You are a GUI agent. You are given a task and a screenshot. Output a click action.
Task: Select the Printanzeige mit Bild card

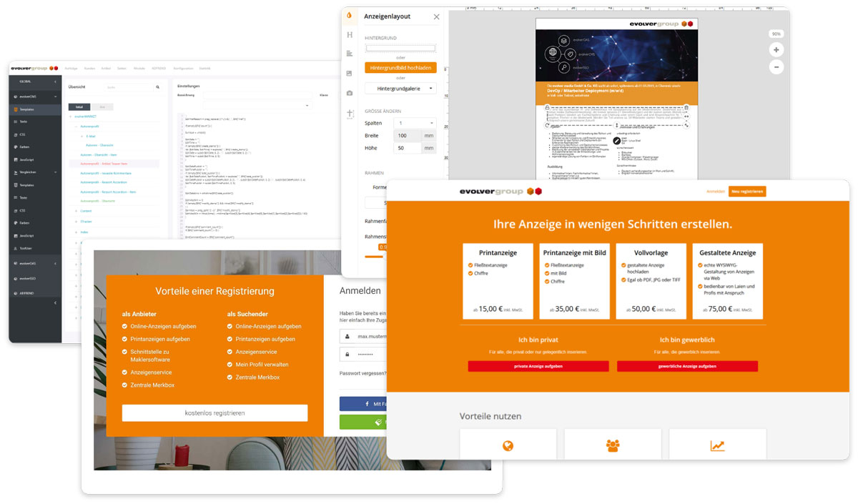(x=575, y=281)
